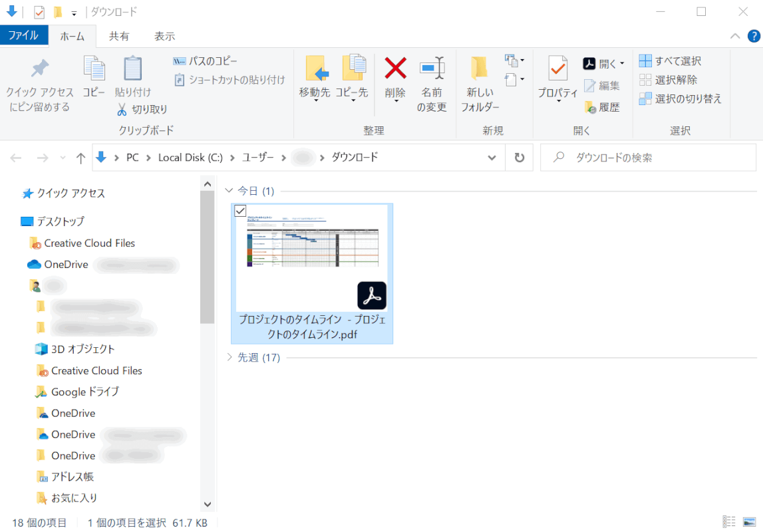Click the Refresh button beside address bar

(x=520, y=158)
